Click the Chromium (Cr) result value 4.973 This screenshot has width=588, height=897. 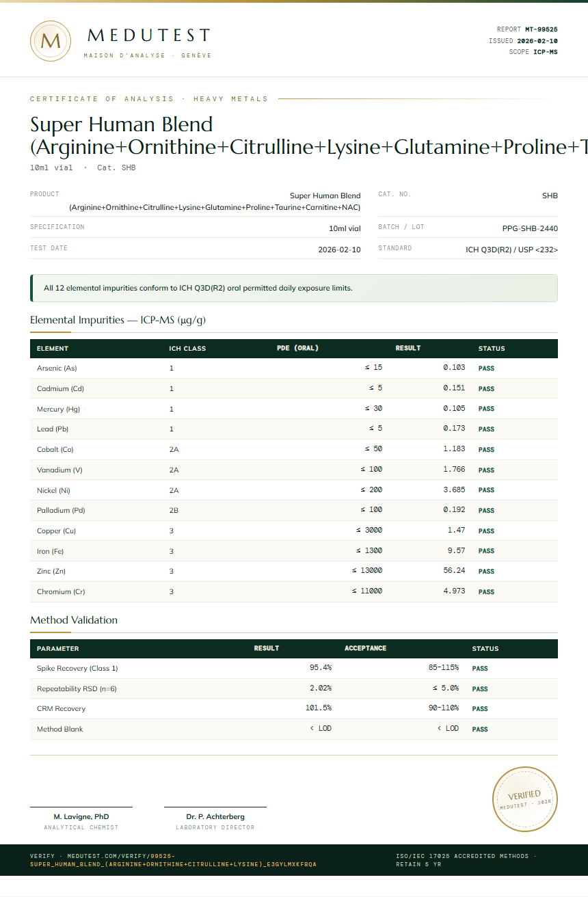454,591
